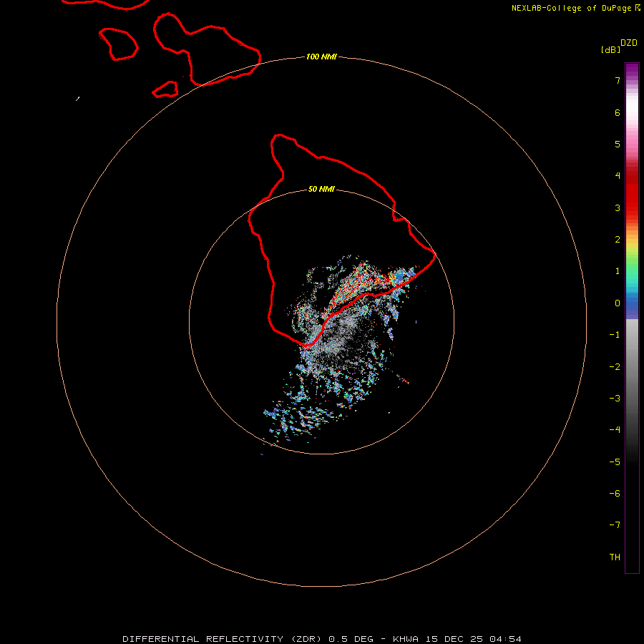This screenshot has width=644, height=644.
Task: Click the colorbar value -6 label
Action: coord(615,494)
